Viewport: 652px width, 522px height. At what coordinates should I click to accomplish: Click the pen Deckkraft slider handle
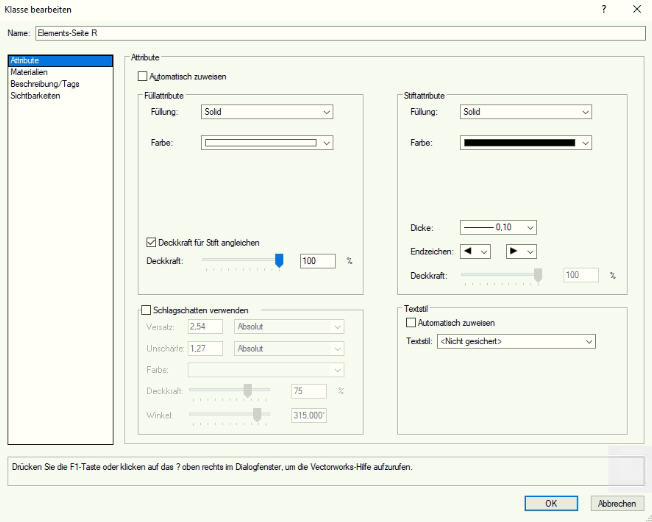[538, 275]
